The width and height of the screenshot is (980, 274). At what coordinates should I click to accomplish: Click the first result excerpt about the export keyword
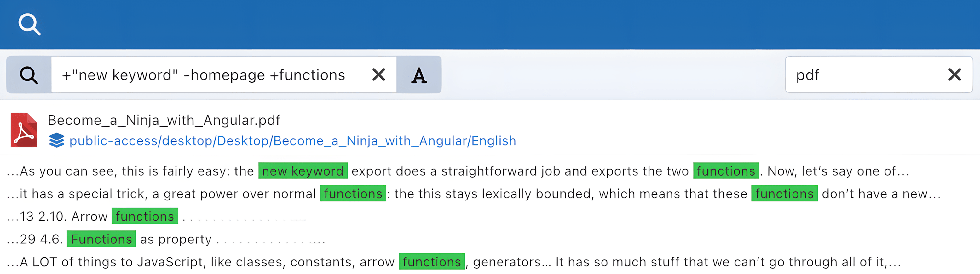pos(457,171)
